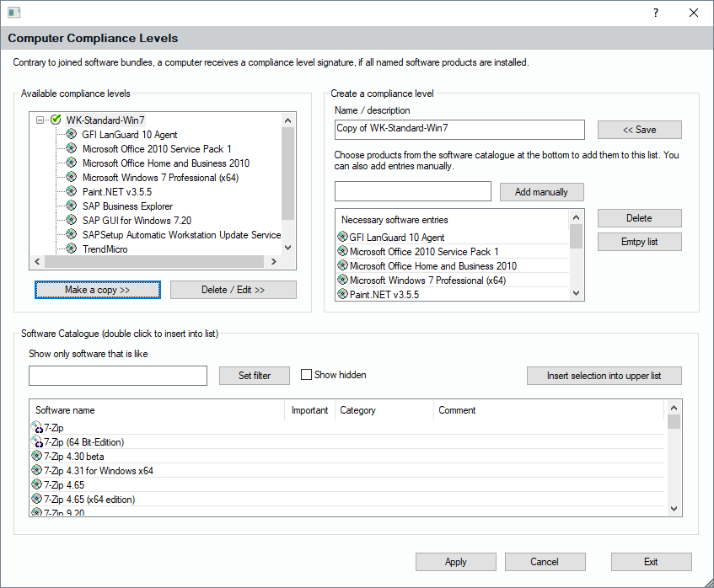
Task: Close the Computer Compliance Levels dialog
Action: 694,13
